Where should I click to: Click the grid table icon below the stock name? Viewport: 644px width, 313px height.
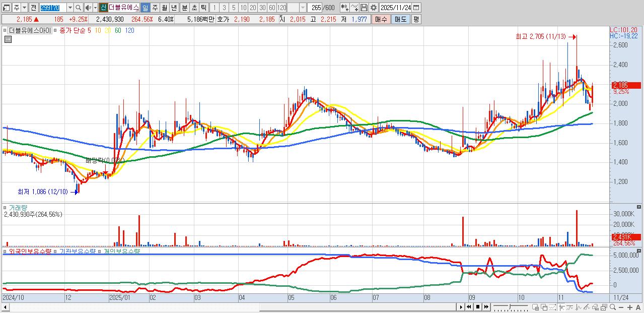pyautogui.click(x=8, y=39)
